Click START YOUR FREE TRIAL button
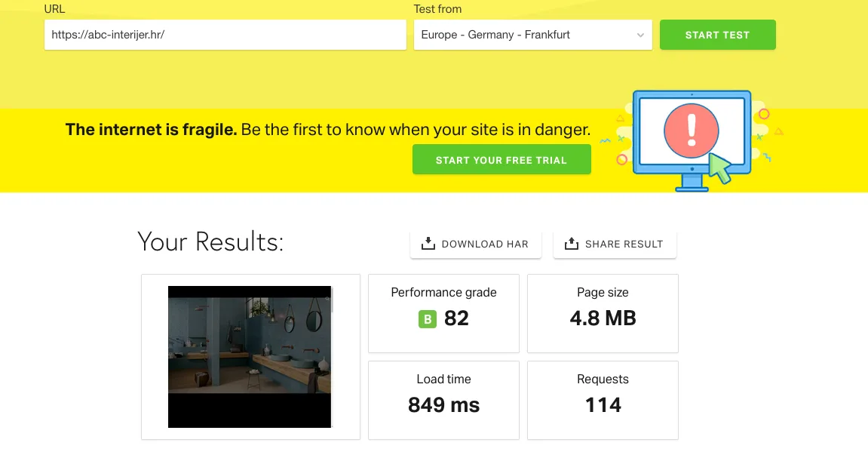The image size is (868, 455). click(x=501, y=160)
